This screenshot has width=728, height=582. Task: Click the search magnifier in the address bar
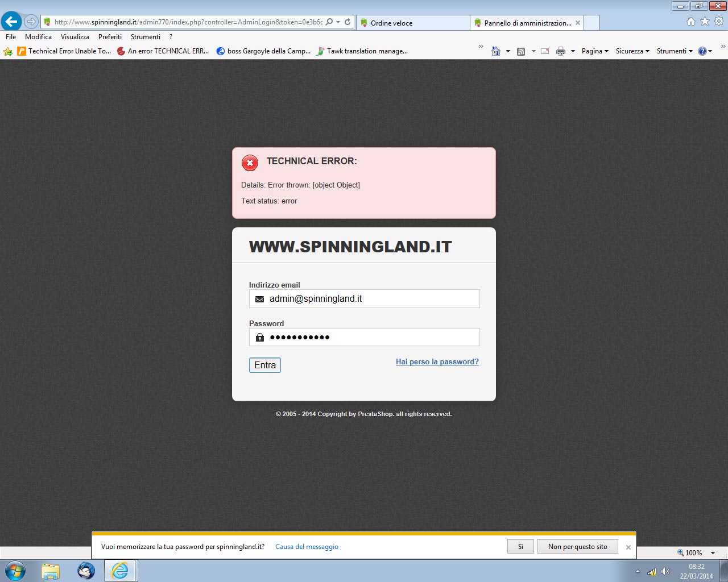pos(329,22)
